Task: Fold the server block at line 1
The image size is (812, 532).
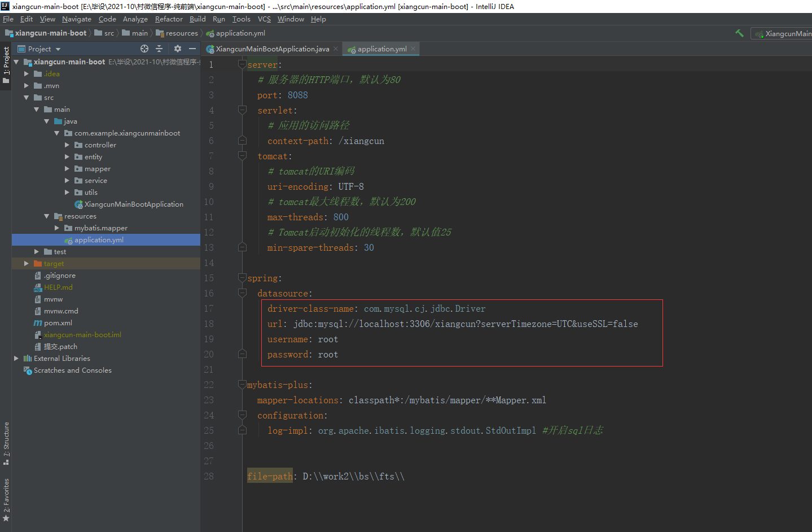Action: 242,64
